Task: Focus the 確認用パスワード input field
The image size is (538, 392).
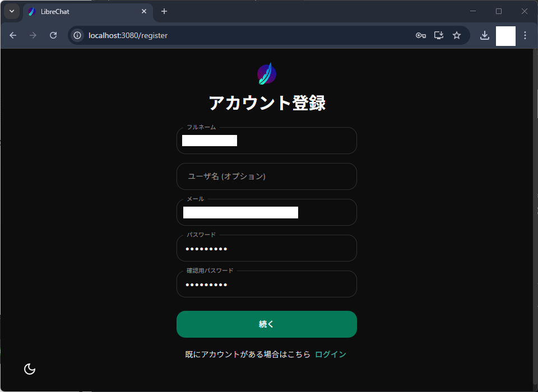Action: coord(267,284)
